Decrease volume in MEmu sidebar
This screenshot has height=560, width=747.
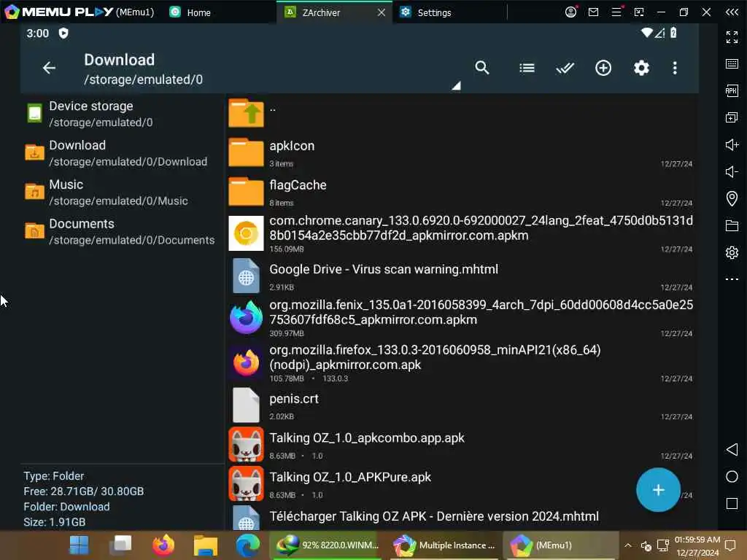732,171
